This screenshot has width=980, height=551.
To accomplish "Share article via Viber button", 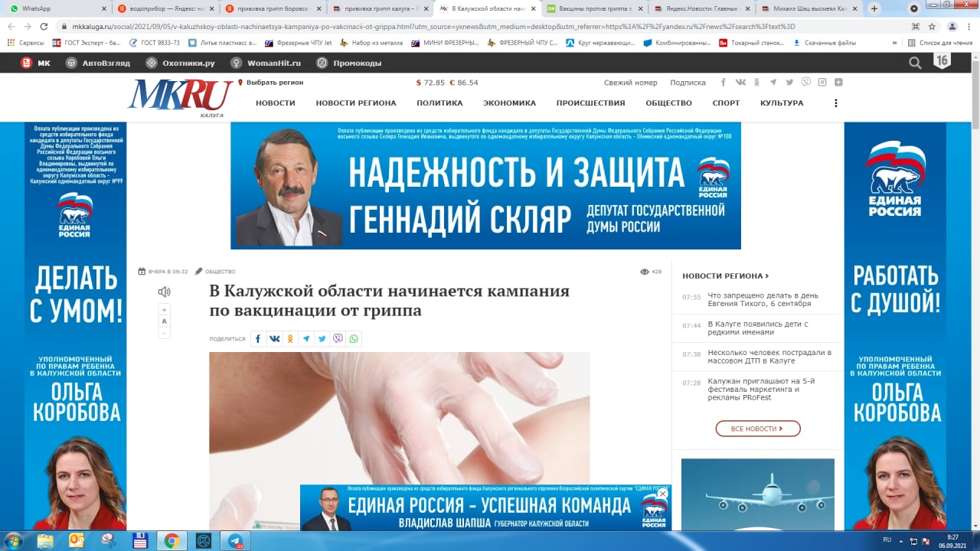I will click(x=338, y=338).
